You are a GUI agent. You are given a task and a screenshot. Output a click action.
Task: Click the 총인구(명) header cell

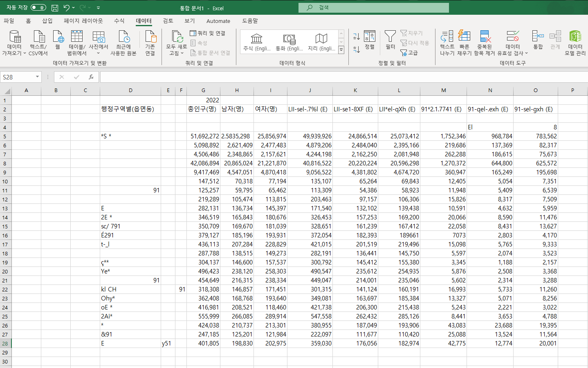[x=203, y=109]
